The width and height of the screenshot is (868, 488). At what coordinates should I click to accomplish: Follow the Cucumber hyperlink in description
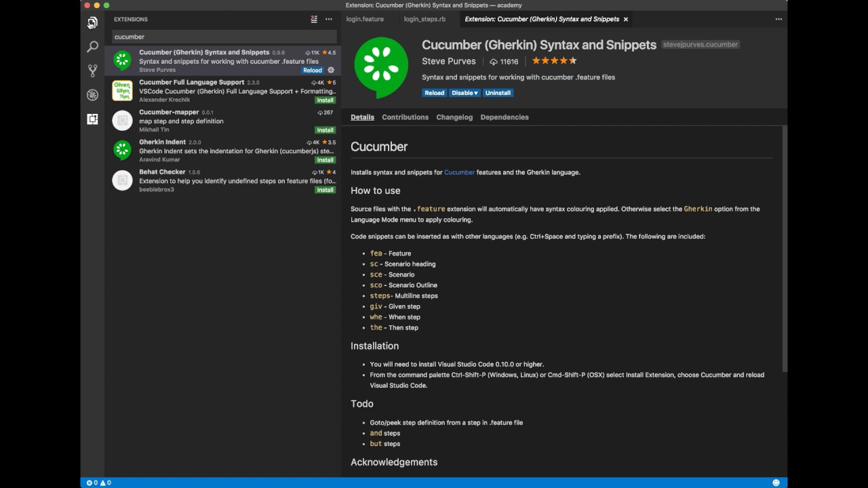tap(459, 172)
